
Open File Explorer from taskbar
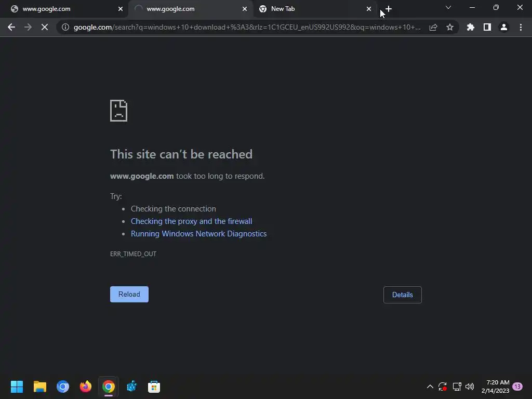tap(39, 387)
